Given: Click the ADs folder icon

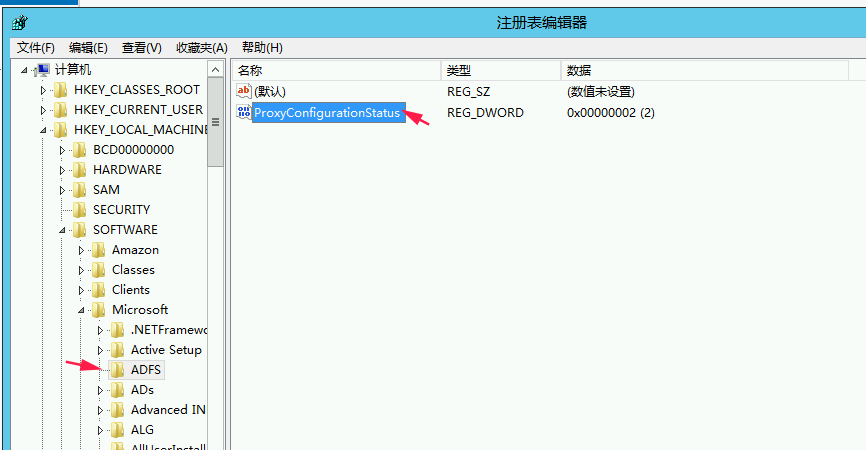Looking at the screenshot, I should [x=117, y=390].
